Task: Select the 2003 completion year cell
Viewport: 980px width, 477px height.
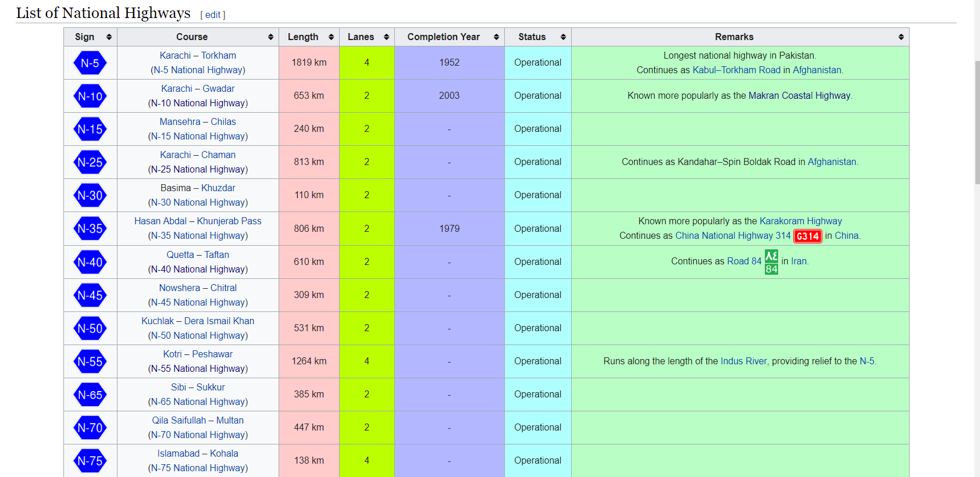Action: click(x=450, y=96)
